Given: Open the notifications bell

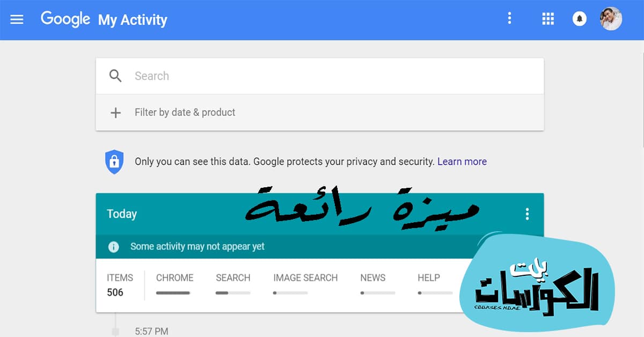Looking at the screenshot, I should [579, 19].
